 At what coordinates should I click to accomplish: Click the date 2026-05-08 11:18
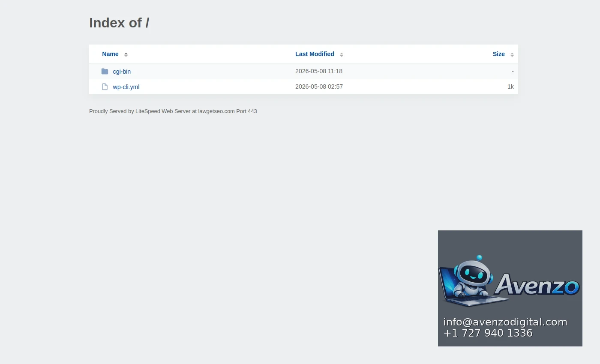[x=319, y=71]
